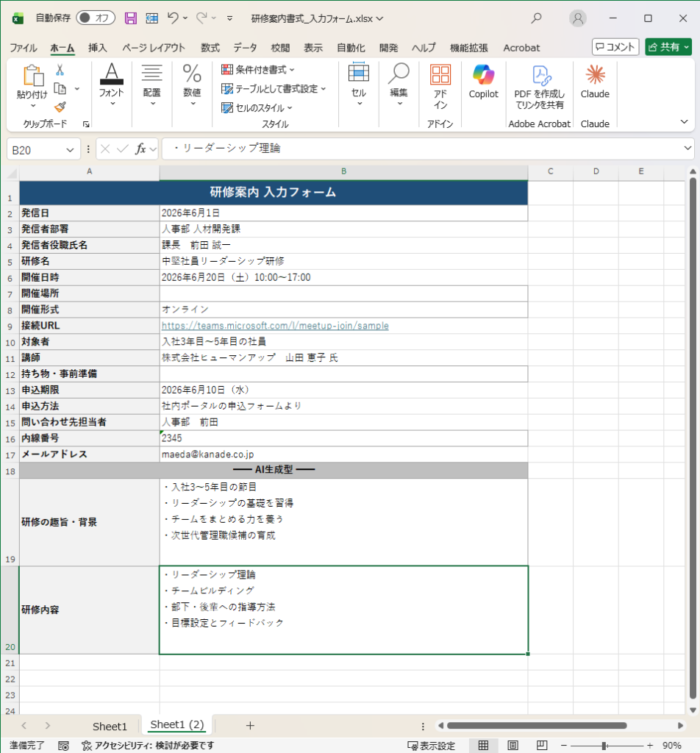Select the empty 開催場所 input cell
Screen dimensions: 700x753
[343, 293]
